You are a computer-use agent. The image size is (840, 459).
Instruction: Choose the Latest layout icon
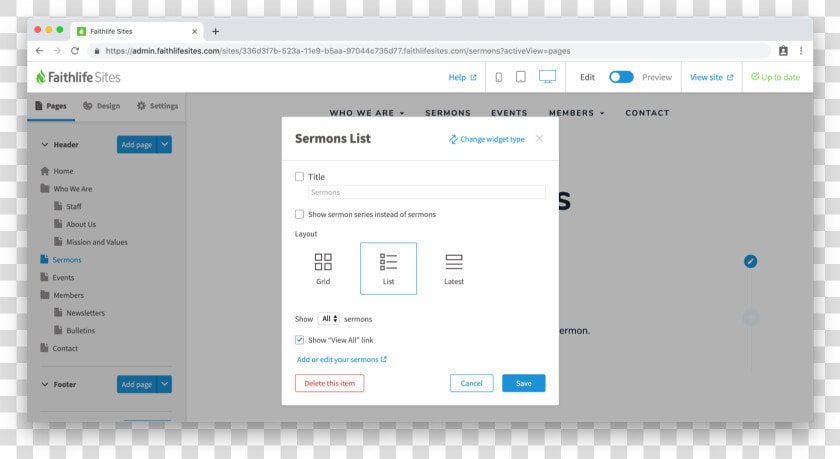pos(454,262)
